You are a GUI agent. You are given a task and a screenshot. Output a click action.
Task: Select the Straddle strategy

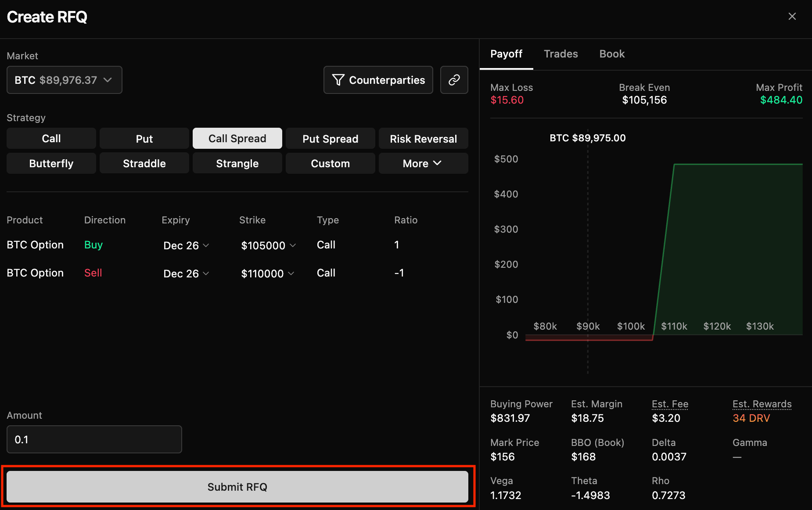click(144, 163)
